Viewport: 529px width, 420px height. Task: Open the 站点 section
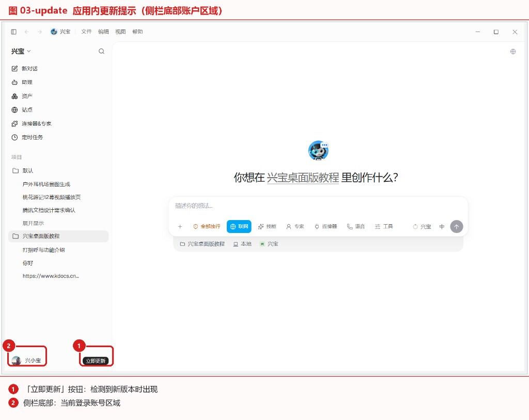click(57, 110)
